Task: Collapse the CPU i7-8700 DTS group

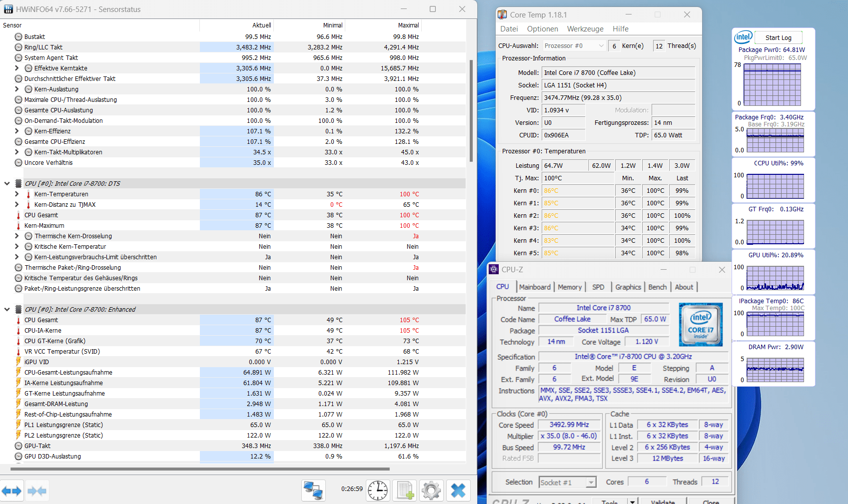Action: coord(7,183)
